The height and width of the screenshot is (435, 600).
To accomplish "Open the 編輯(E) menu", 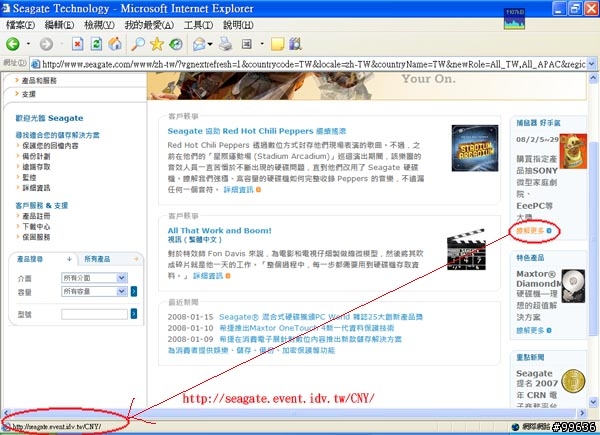I will [59, 25].
